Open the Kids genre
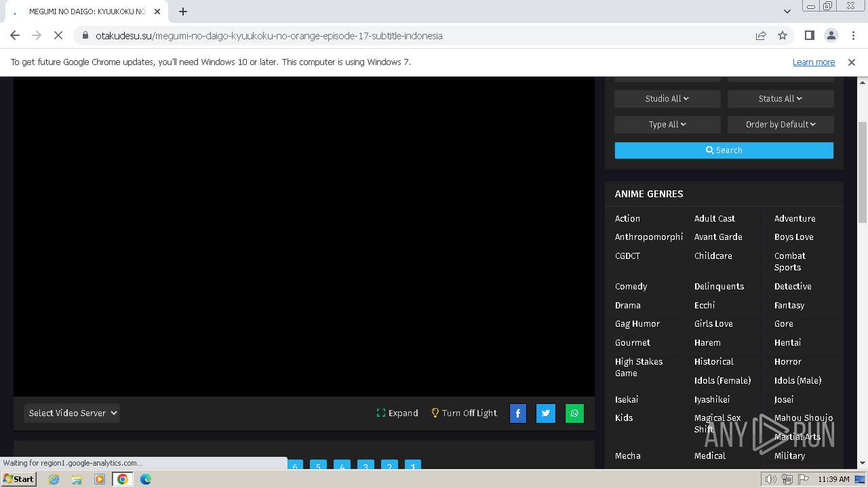Image resolution: width=868 pixels, height=488 pixels. tap(624, 418)
